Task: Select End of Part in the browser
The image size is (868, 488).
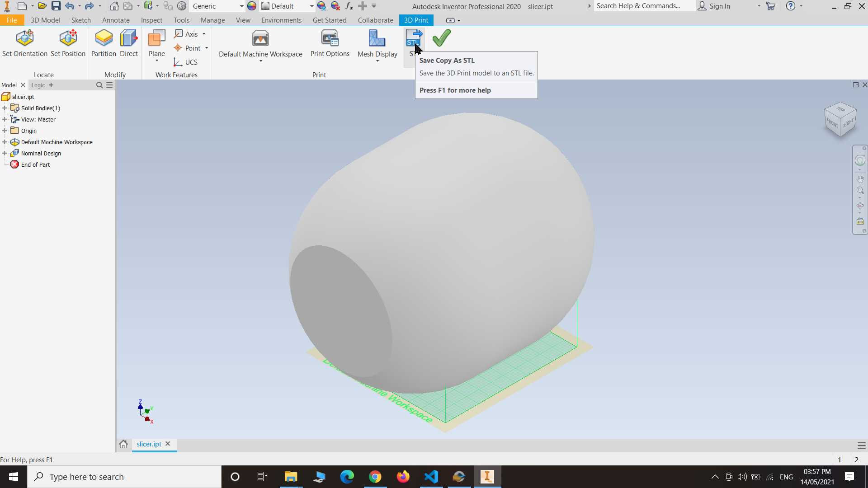Action: click(35, 164)
